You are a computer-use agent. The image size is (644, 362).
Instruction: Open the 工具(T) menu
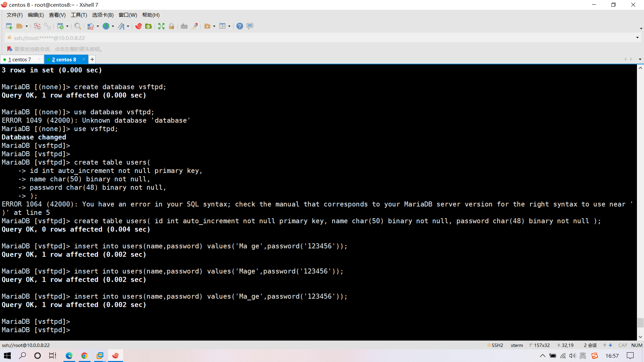[79, 15]
